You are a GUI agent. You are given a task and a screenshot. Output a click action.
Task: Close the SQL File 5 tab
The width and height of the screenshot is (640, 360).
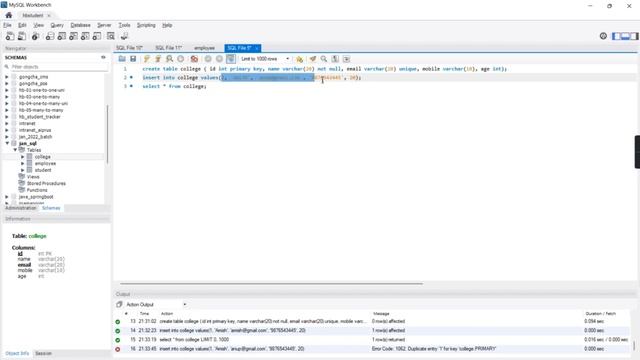pyautogui.click(x=257, y=48)
